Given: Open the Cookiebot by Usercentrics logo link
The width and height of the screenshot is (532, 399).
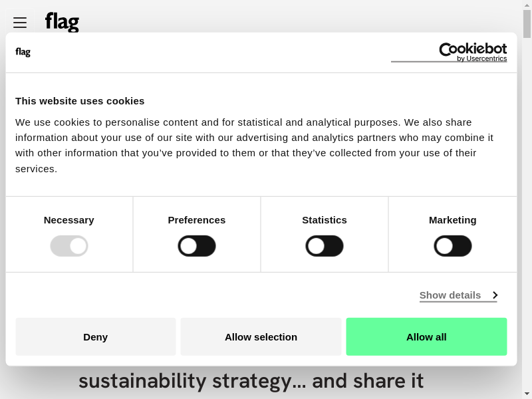Looking at the screenshot, I should [473, 52].
